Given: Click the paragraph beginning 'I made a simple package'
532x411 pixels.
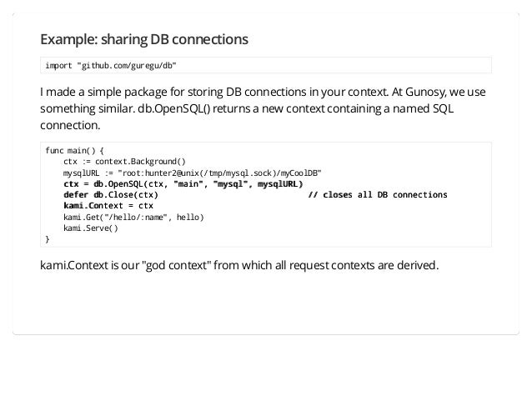Looking at the screenshot, I should click(263, 108).
